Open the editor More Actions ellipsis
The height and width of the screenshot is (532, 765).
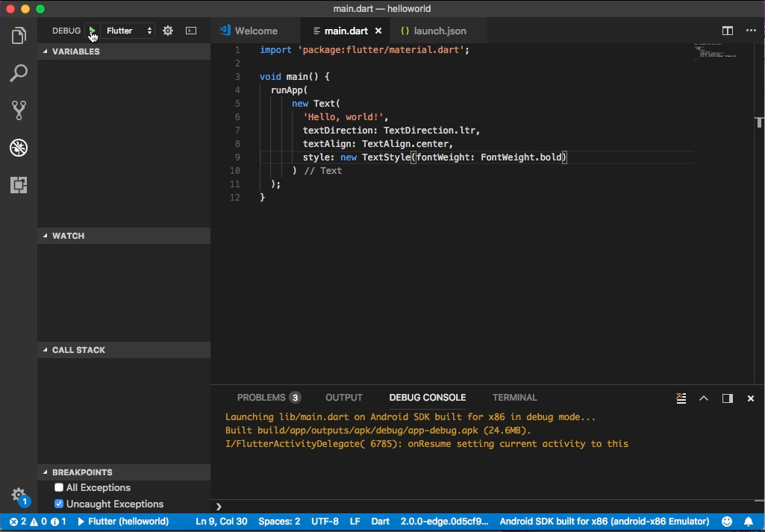click(751, 31)
